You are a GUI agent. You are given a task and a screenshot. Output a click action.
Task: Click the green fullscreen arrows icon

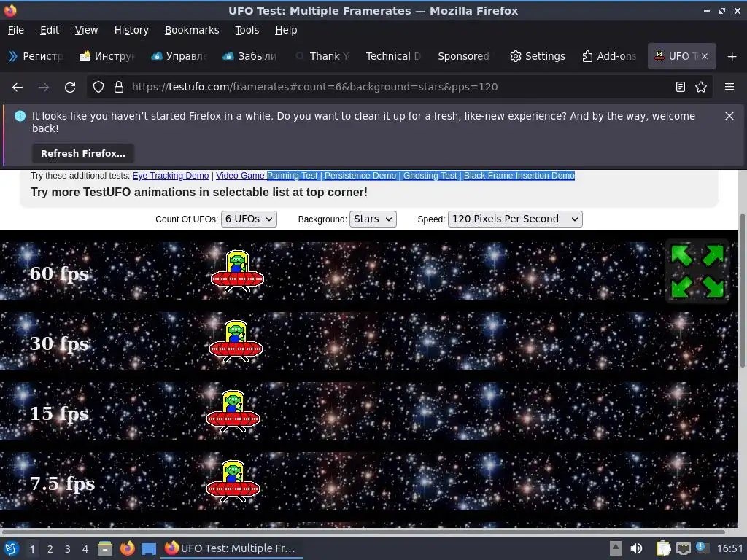[697, 271]
